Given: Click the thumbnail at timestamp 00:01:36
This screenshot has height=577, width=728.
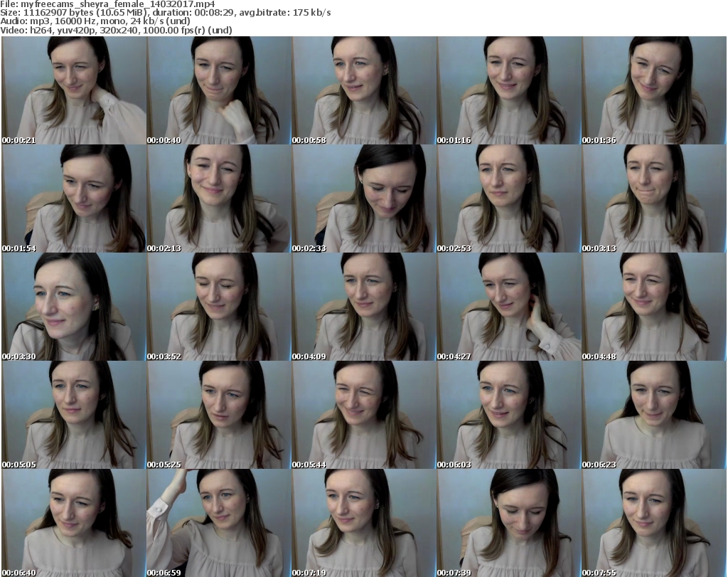Looking at the screenshot, I should tap(654, 90).
